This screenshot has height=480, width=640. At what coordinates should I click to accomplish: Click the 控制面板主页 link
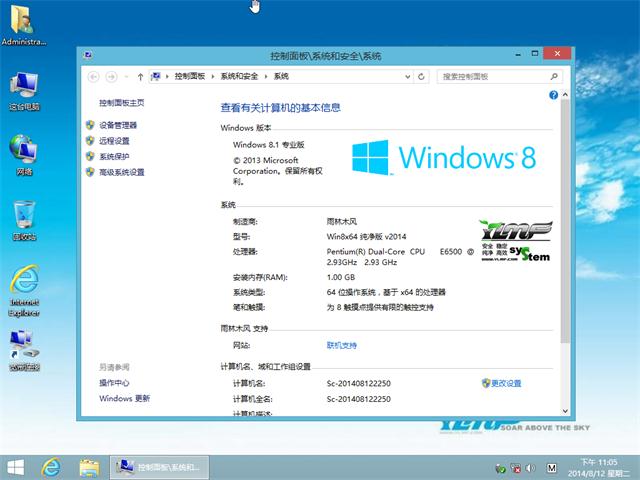click(121, 103)
